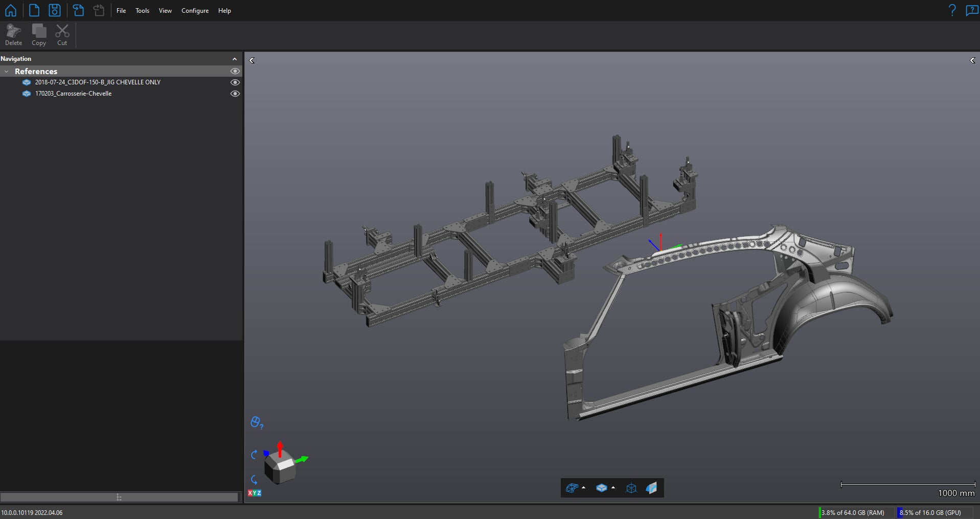Collapse the References tree group
The width and height of the screenshot is (980, 519).
pyautogui.click(x=7, y=72)
